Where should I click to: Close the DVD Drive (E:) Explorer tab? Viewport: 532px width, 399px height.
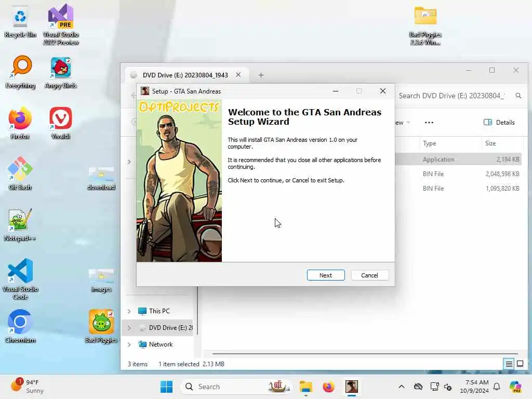click(238, 75)
